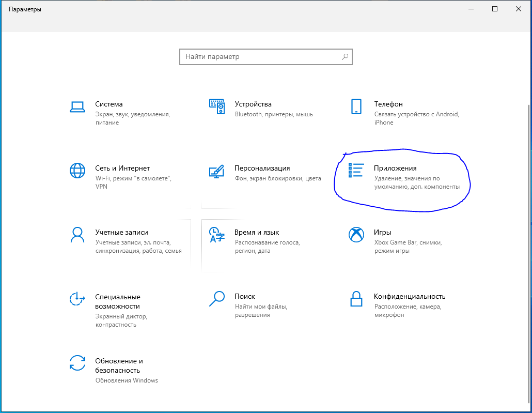The height and width of the screenshot is (413, 532).
Task: Focus the Найти параметр search field
Action: (x=266, y=57)
